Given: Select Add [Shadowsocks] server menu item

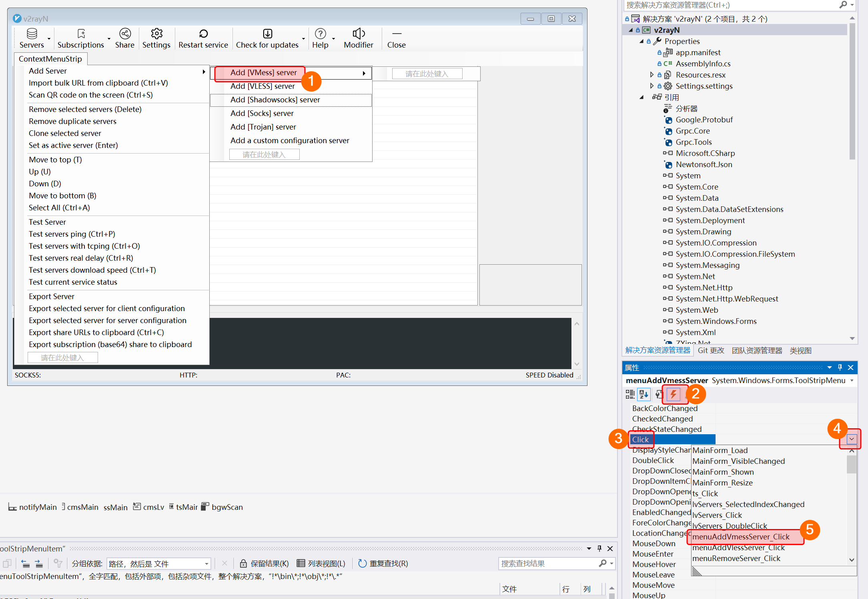Looking at the screenshot, I should click(275, 100).
